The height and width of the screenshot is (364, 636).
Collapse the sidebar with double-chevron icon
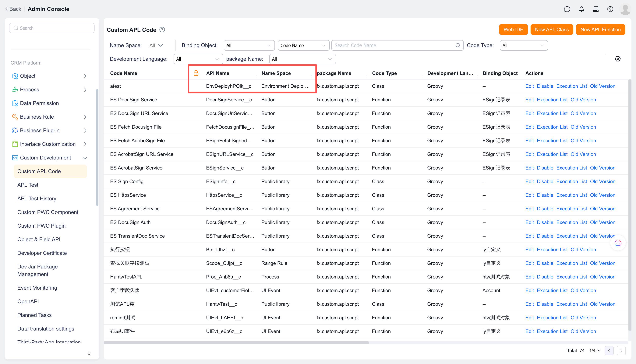tap(89, 353)
